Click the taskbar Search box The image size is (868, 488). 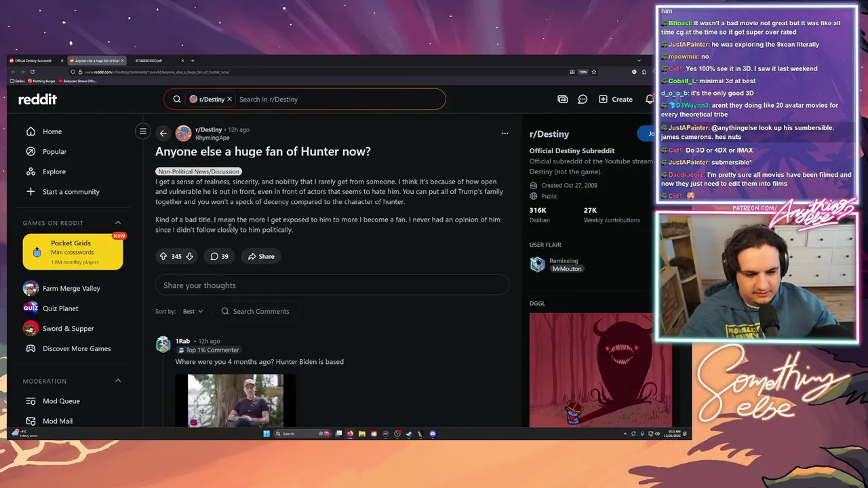302,434
